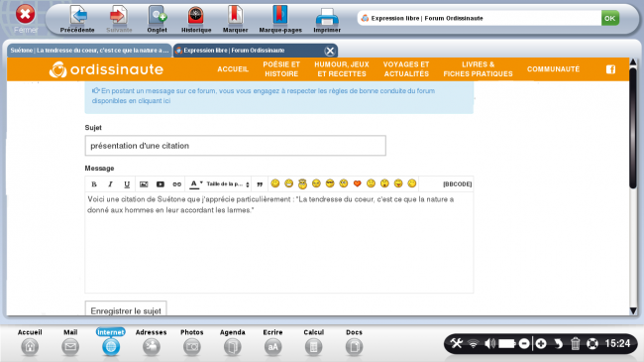Viewport: 644px width, 362px height.
Task: Click inside the message text area
Action: coord(278,243)
